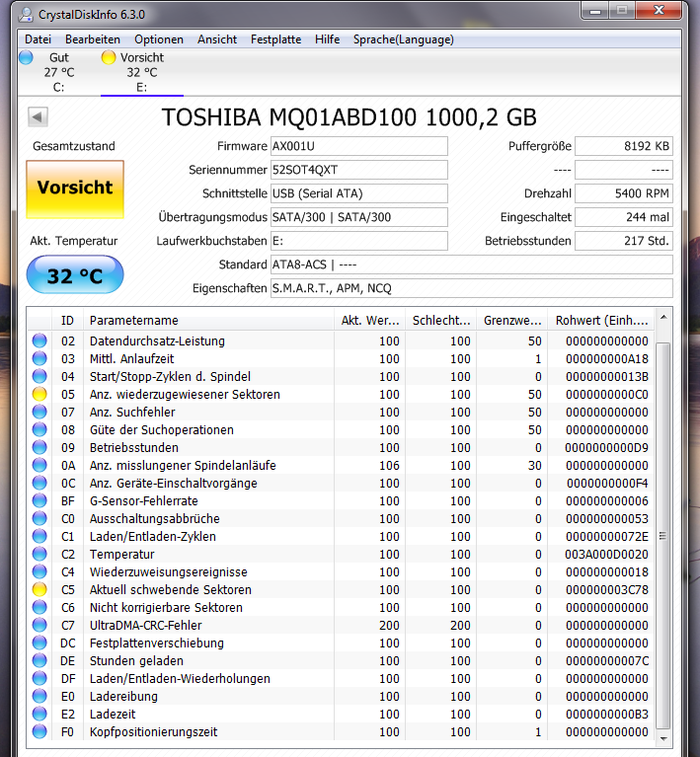Click yellow warning icon for Aktuell schwebende Sektoren
The height and width of the screenshot is (757, 700).
pos(39,589)
